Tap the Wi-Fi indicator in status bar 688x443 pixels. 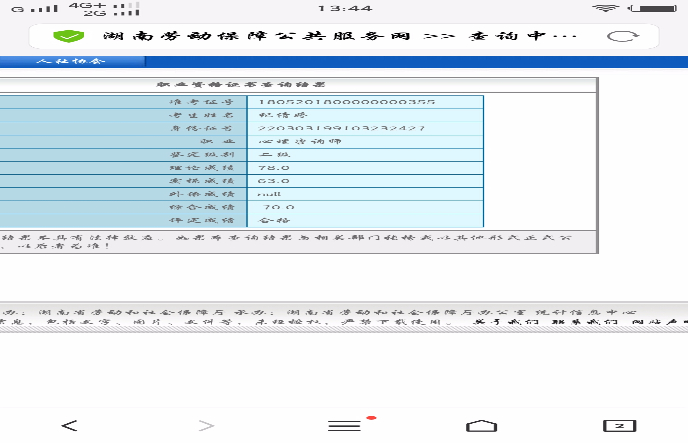tap(605, 8)
